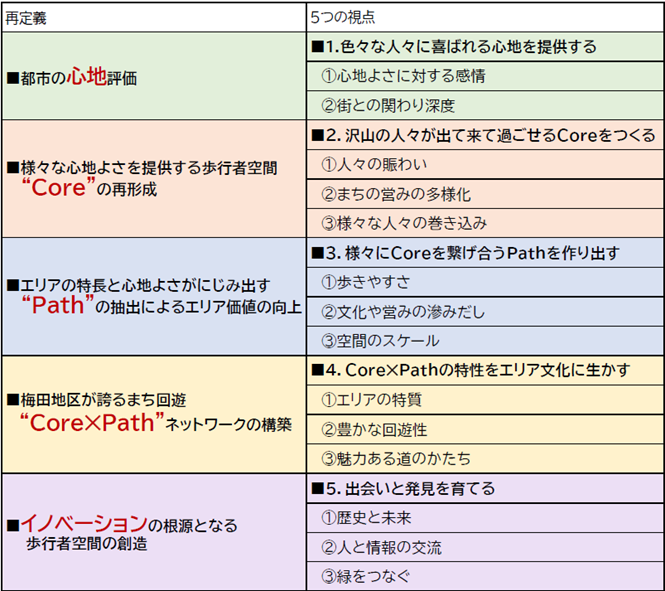This screenshot has height=591, width=665.
Task: Click heading 2.沢山の人々が出て来て過ごせるCoreをつくる
Action: pyautogui.click(x=484, y=135)
